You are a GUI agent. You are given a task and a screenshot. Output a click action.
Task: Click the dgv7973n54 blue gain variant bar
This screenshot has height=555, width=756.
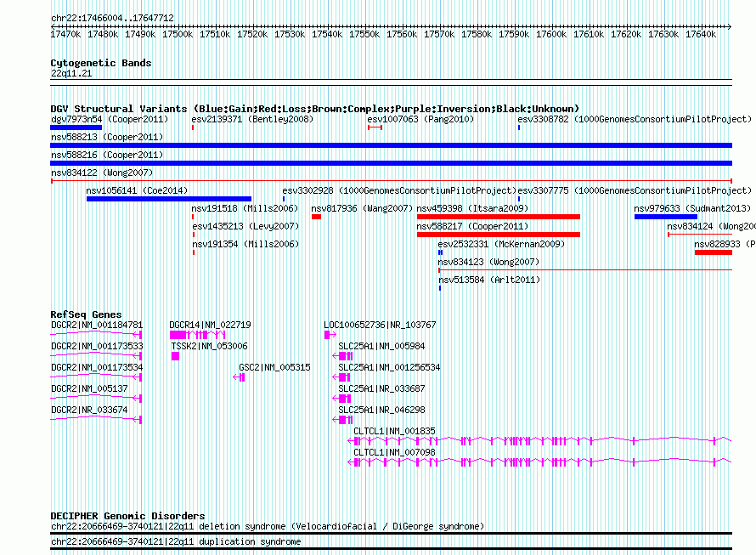[x=76, y=127]
